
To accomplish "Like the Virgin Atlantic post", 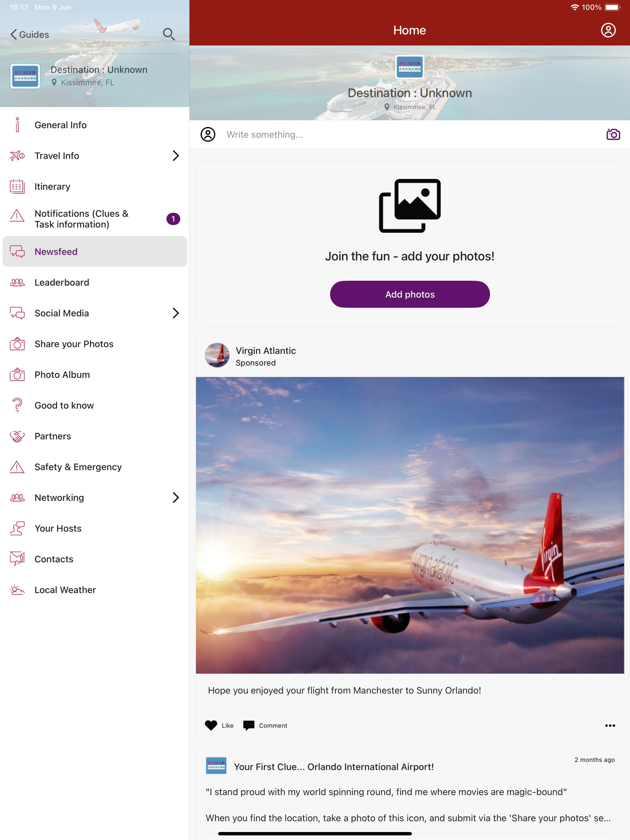I will click(x=219, y=725).
